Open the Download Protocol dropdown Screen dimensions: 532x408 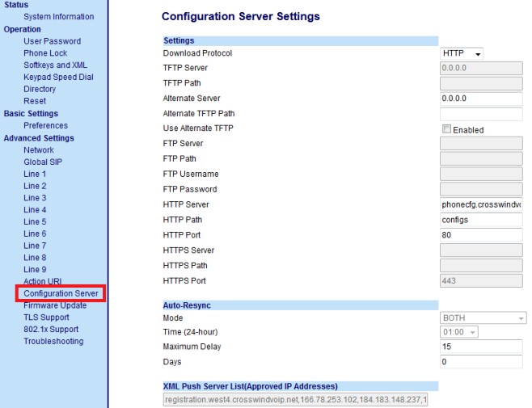click(x=462, y=53)
